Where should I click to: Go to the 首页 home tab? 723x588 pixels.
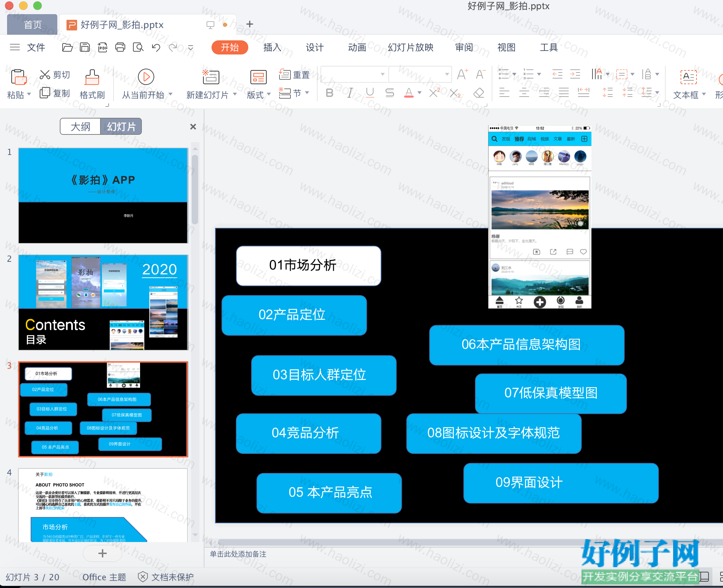33,25
